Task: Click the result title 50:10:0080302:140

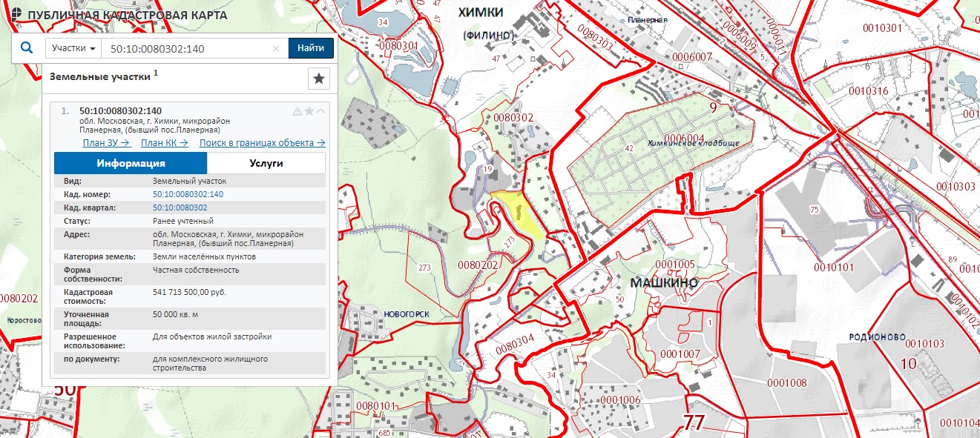Action: (x=120, y=111)
